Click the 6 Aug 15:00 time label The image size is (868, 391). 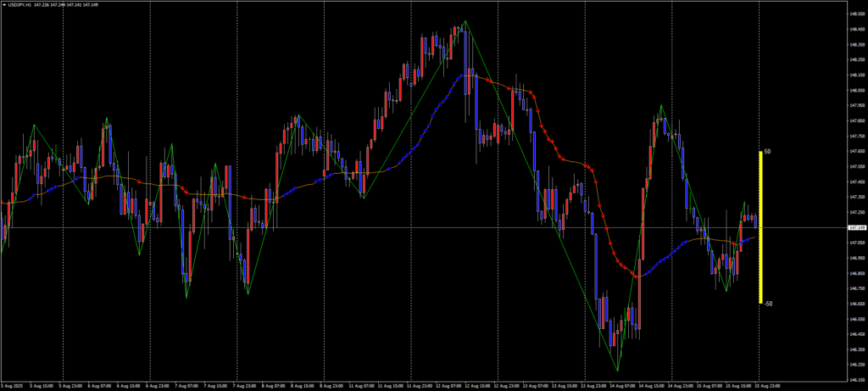pyautogui.click(x=129, y=386)
